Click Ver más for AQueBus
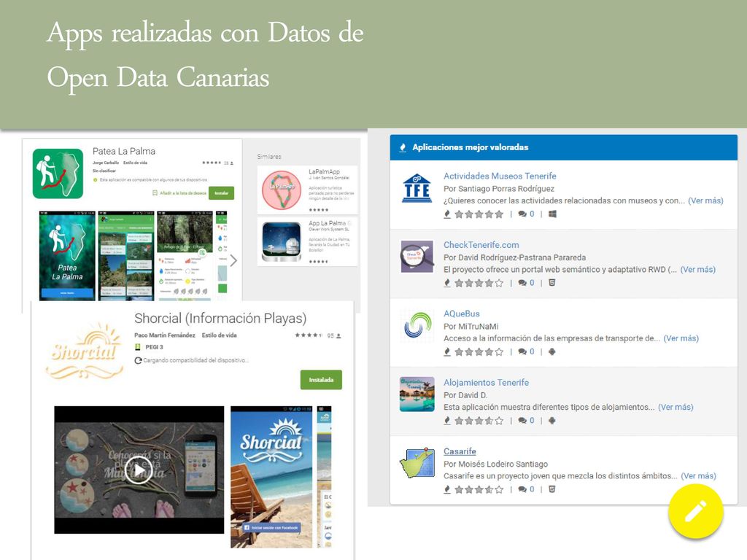 pos(681,338)
